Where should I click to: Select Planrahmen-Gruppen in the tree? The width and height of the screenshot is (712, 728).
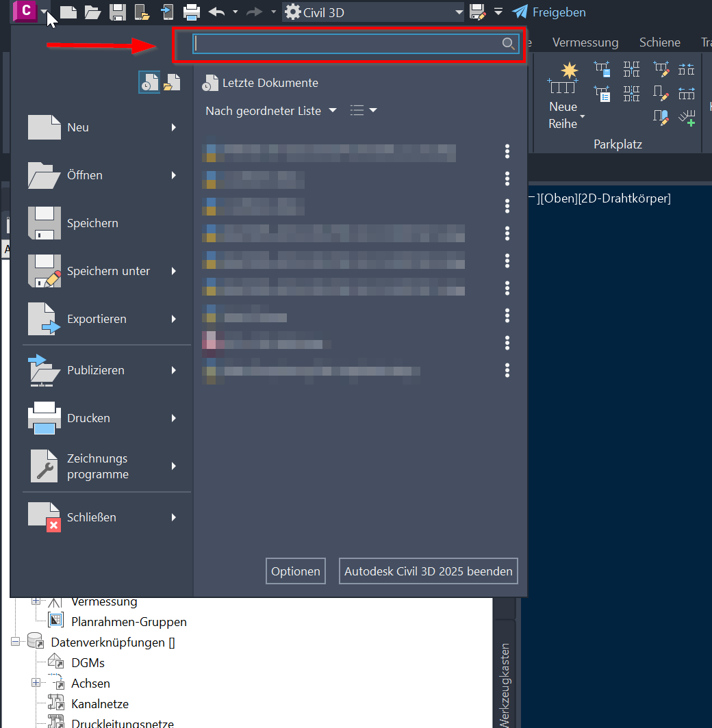click(x=129, y=622)
